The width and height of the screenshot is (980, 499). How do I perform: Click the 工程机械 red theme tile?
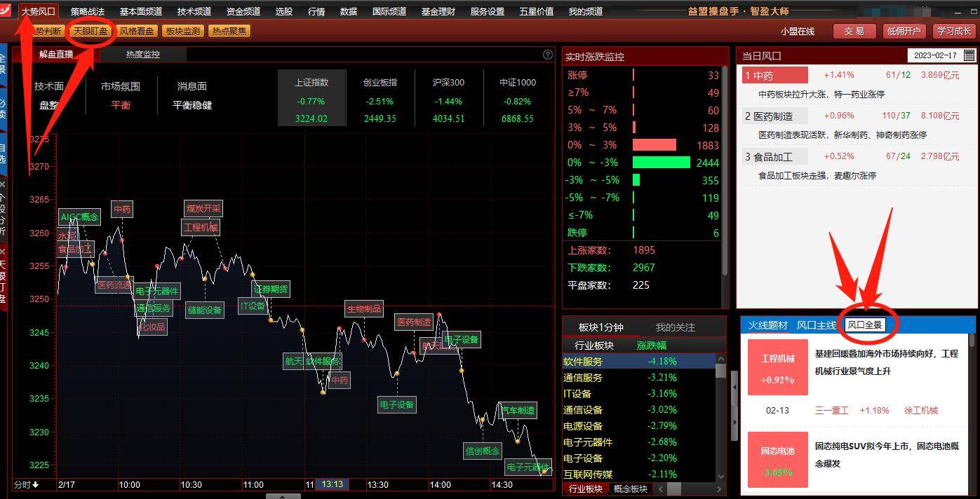point(778,369)
